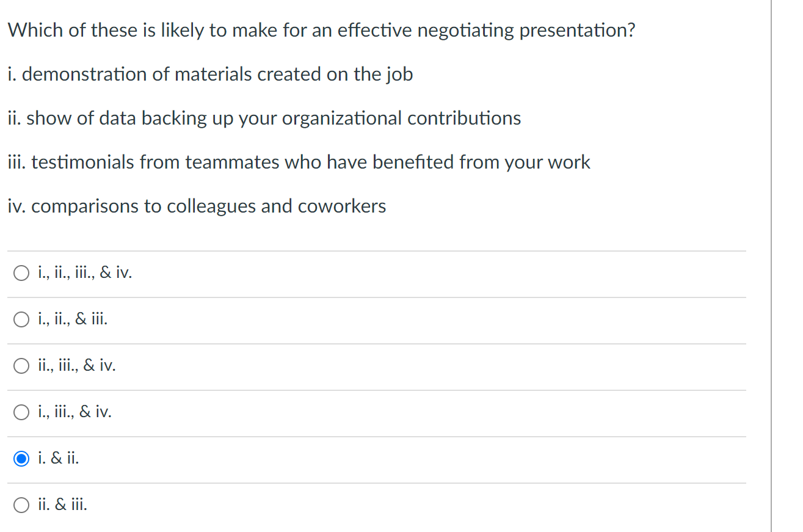Click statement iv about colleague comparisons
This screenshot has height=532, width=803.
197,206
